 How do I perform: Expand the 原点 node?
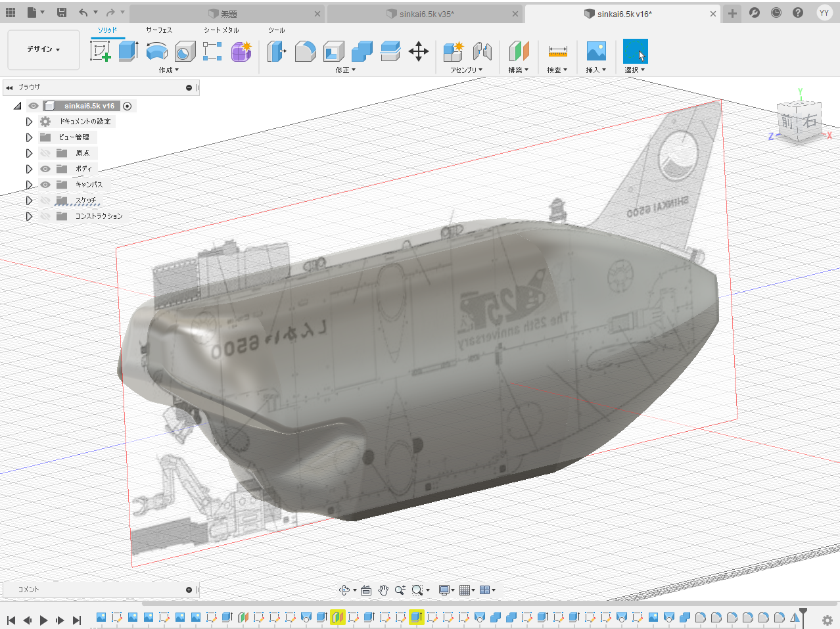click(29, 153)
